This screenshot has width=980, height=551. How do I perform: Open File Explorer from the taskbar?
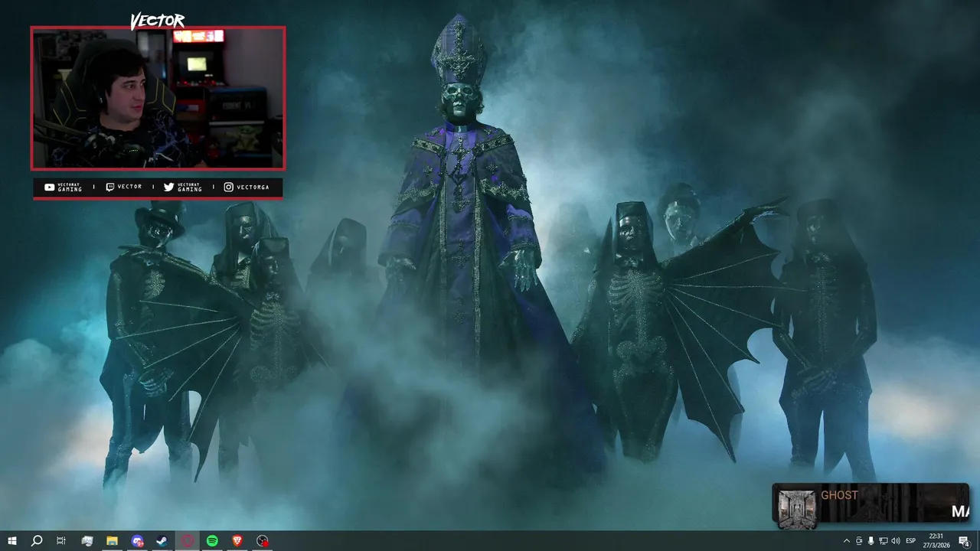pyautogui.click(x=112, y=541)
